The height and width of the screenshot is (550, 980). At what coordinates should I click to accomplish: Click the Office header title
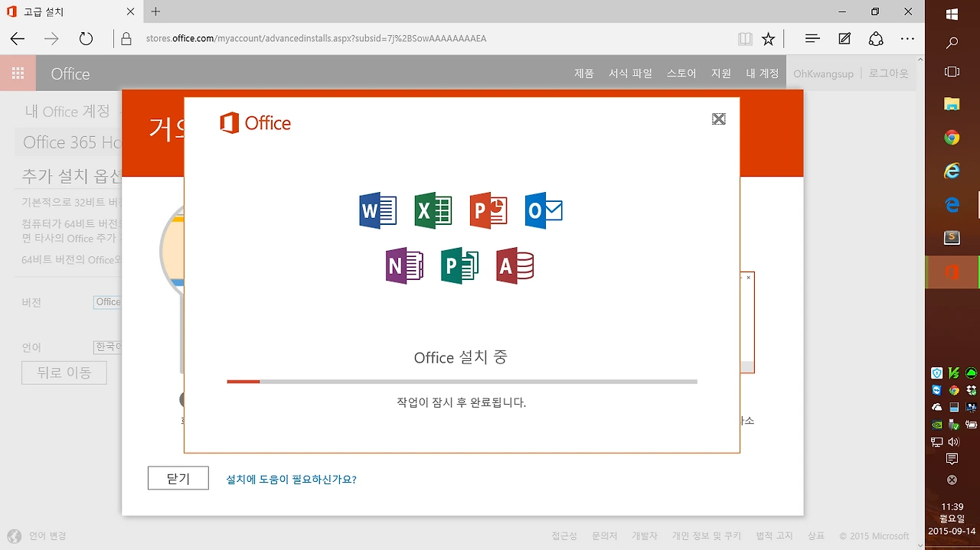coord(70,73)
